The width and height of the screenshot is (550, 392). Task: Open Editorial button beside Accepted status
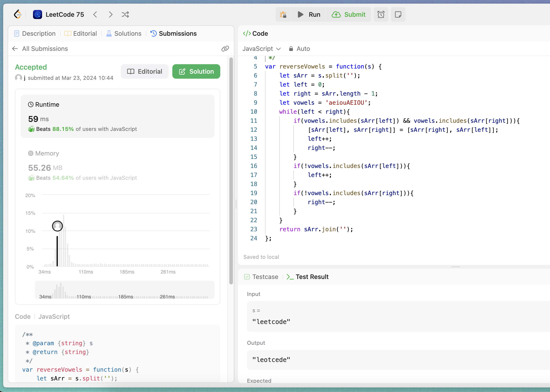145,71
